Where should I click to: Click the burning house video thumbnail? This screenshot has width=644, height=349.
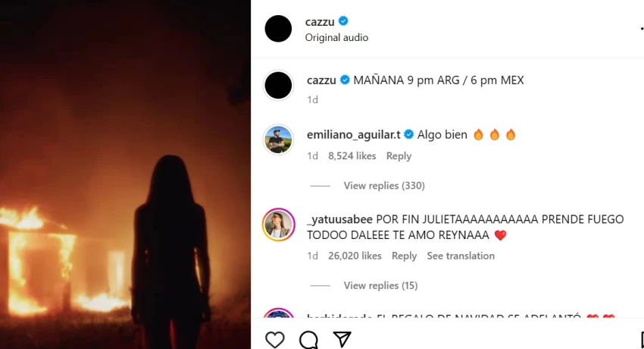(x=125, y=174)
